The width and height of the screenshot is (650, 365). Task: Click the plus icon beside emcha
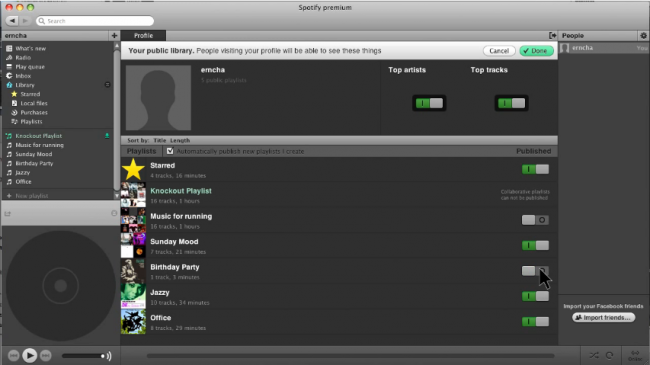[114, 36]
